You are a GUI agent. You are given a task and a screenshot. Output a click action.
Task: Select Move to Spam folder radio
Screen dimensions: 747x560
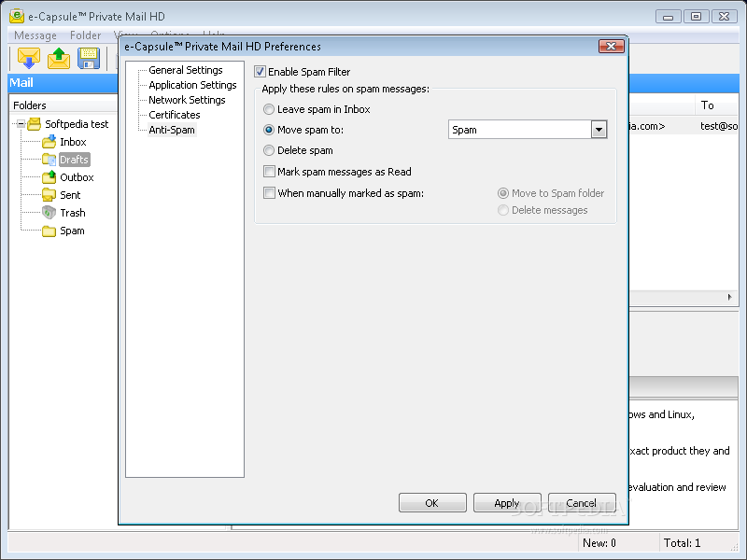click(x=503, y=193)
